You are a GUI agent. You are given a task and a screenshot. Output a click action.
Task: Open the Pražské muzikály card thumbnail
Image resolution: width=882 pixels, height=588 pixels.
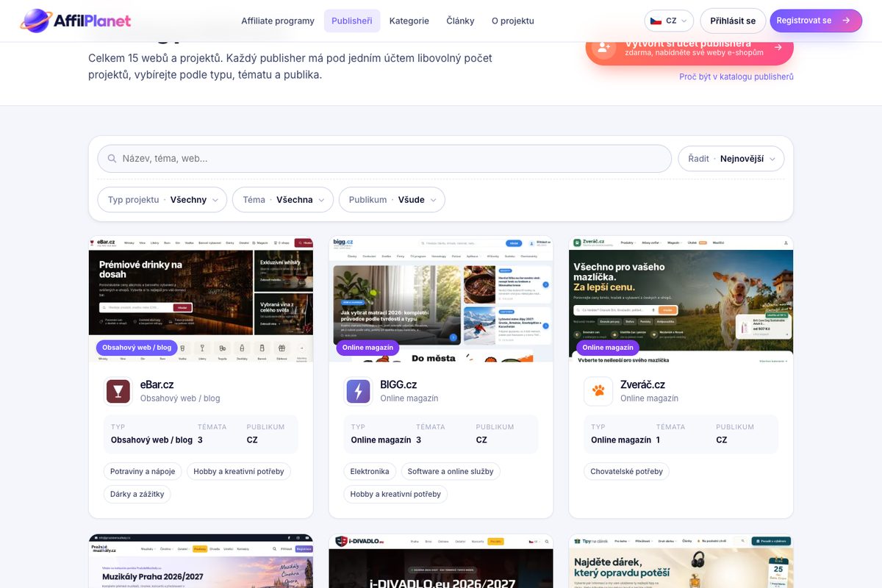pyautogui.click(x=201, y=561)
